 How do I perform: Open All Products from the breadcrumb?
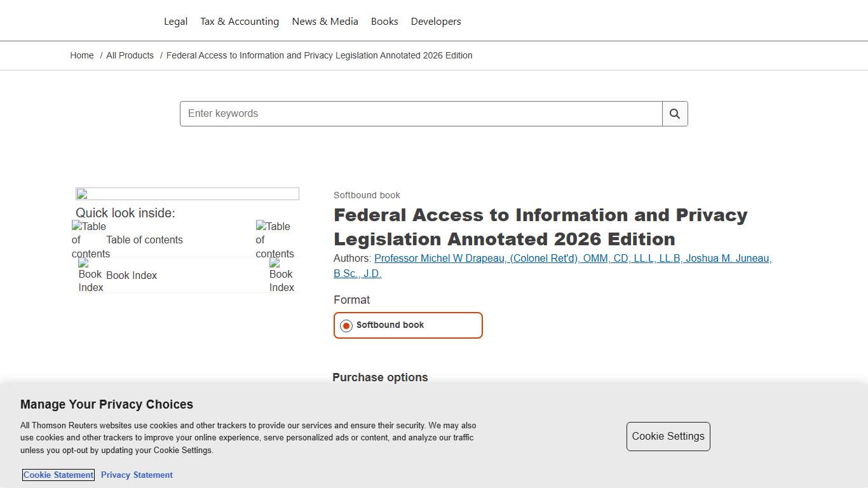(x=130, y=55)
